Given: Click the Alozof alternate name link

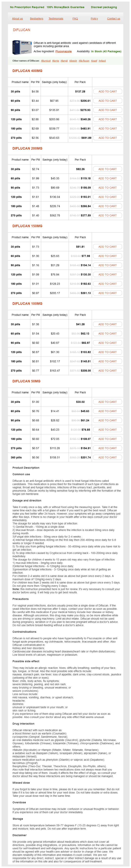Looking at the screenshot, I should (x=94, y=61).
